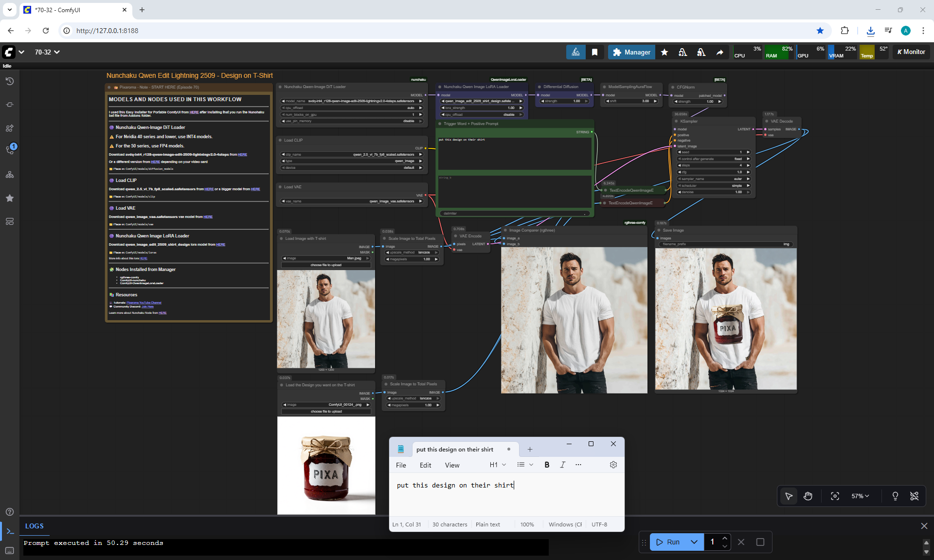The height and width of the screenshot is (560, 934).
Task: Open the queue history sidebar icon
Action: click(10, 81)
